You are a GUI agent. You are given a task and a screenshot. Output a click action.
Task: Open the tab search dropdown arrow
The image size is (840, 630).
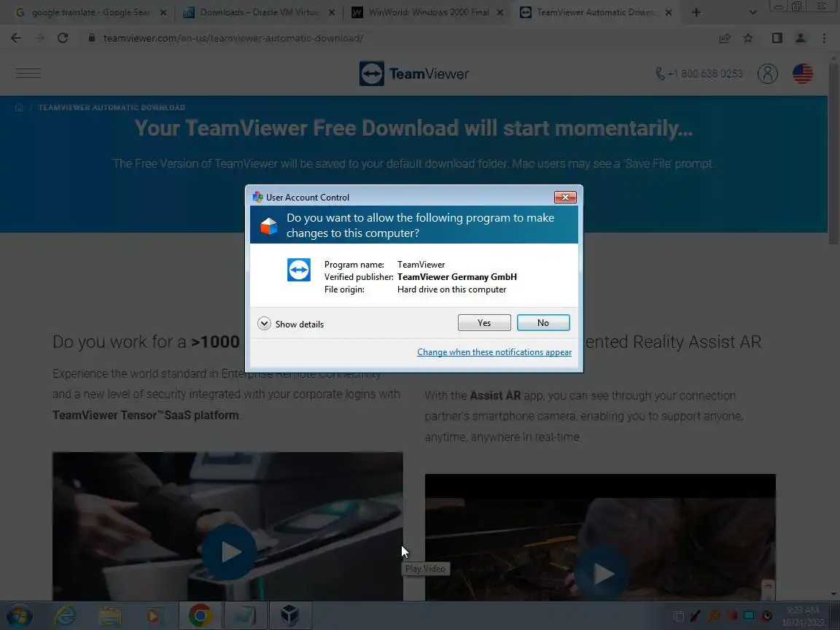click(x=752, y=12)
